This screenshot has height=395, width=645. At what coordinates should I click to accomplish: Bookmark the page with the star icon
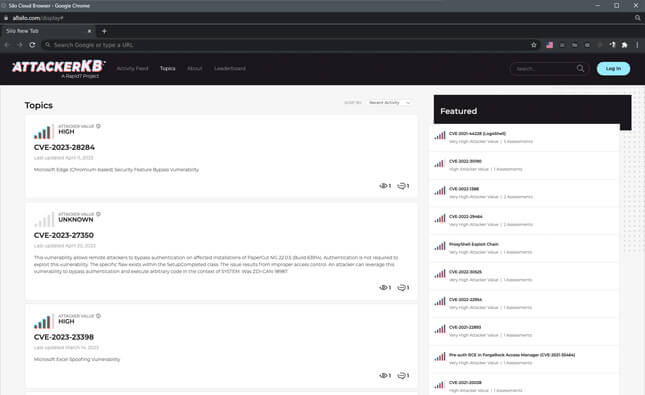[x=534, y=45]
